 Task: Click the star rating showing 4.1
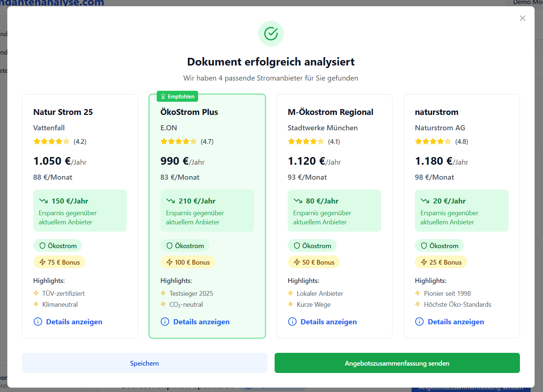click(306, 141)
